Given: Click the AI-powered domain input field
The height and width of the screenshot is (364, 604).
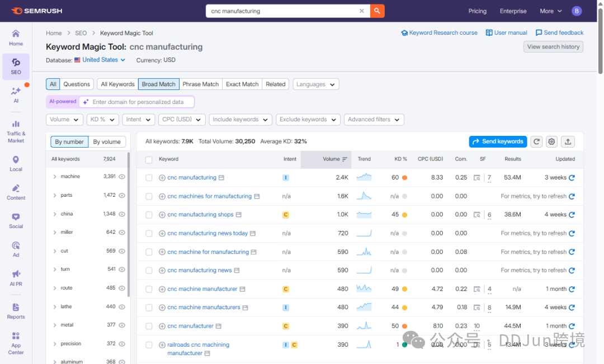Looking at the screenshot, I should pyautogui.click(x=137, y=102).
